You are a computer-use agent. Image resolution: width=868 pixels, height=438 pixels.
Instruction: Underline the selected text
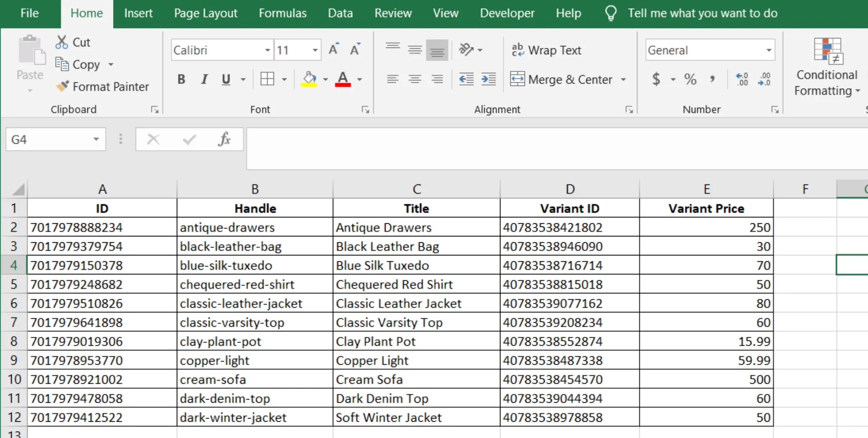click(x=225, y=79)
